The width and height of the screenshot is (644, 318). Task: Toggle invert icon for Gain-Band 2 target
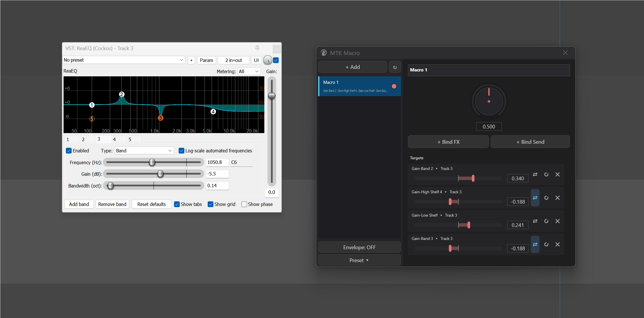[x=535, y=175]
